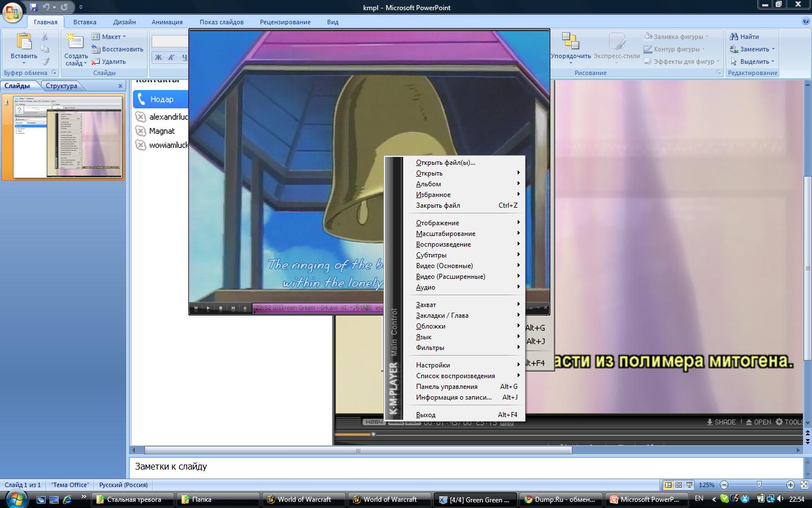Screen dimensions: 812x508
Task: Expand Создать слайд dropdown arrow
Action: point(85,64)
